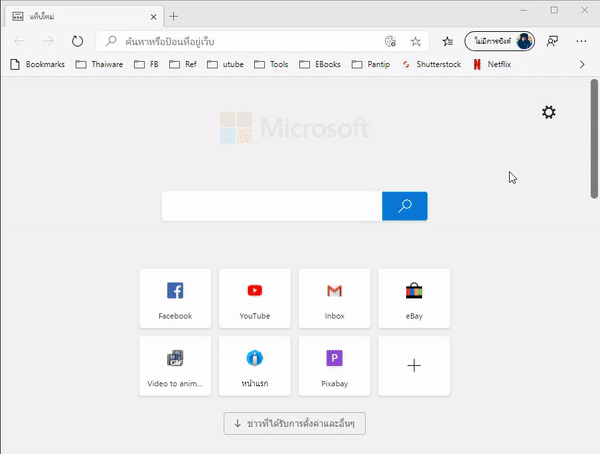Click the browser Forward arrow

pos(48,41)
